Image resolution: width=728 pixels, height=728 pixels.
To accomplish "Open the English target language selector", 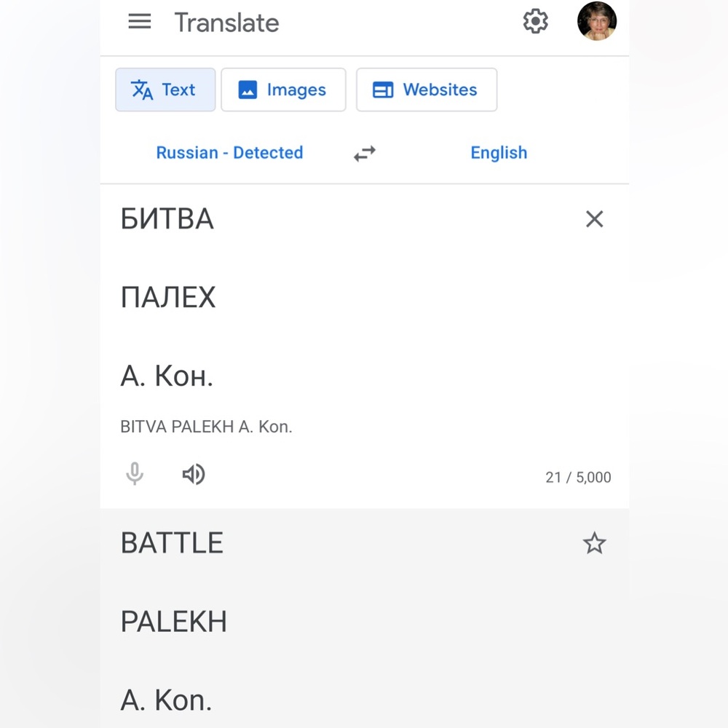I will click(x=499, y=153).
